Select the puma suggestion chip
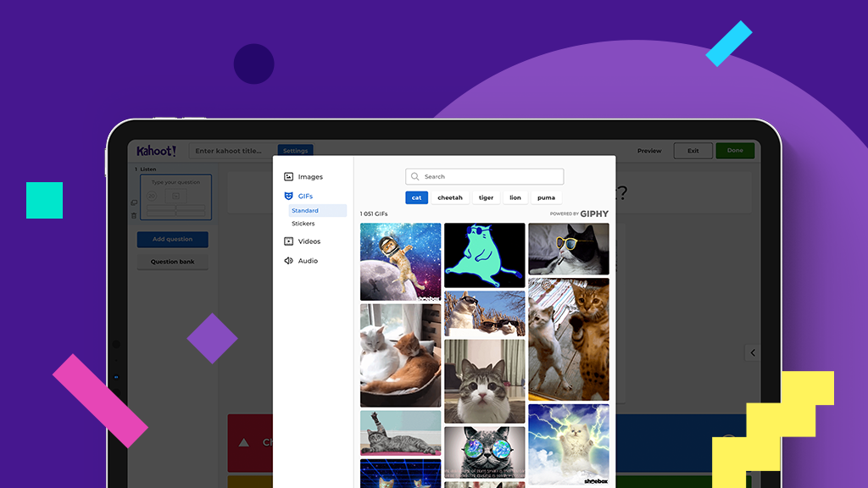868x488 pixels. [546, 197]
